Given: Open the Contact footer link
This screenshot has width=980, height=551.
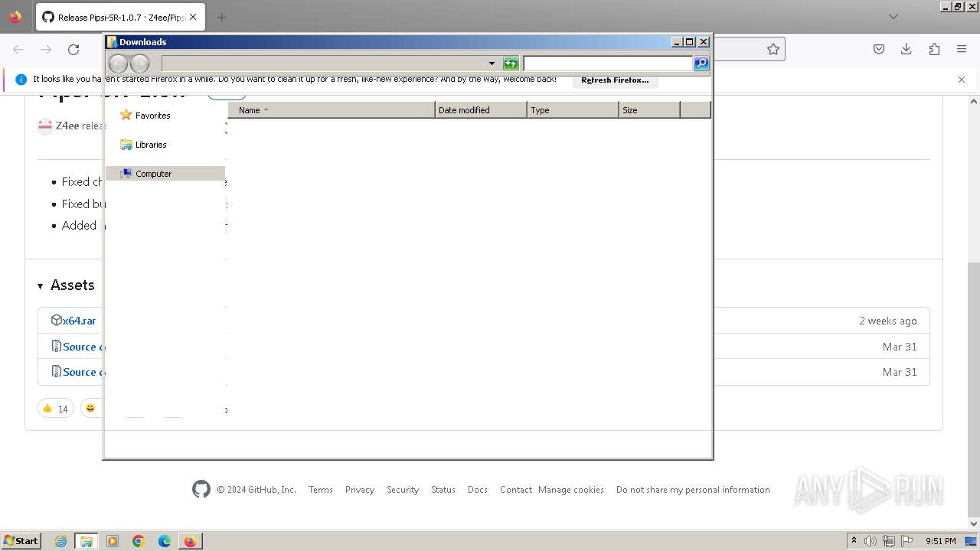Looking at the screenshot, I should (x=516, y=490).
